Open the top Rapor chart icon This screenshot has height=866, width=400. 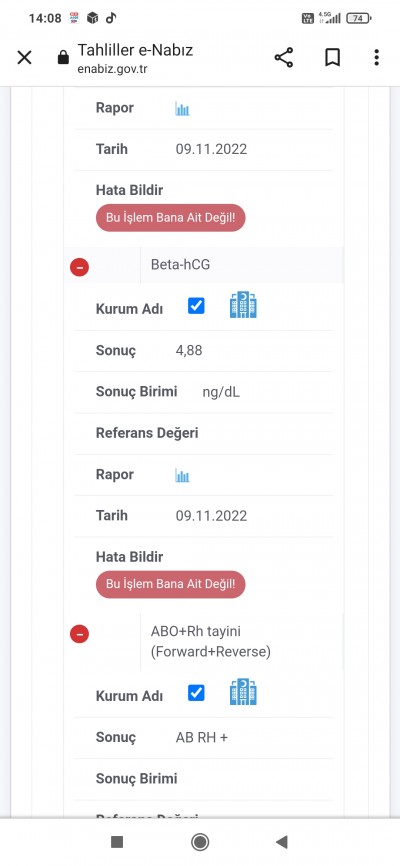pos(182,108)
